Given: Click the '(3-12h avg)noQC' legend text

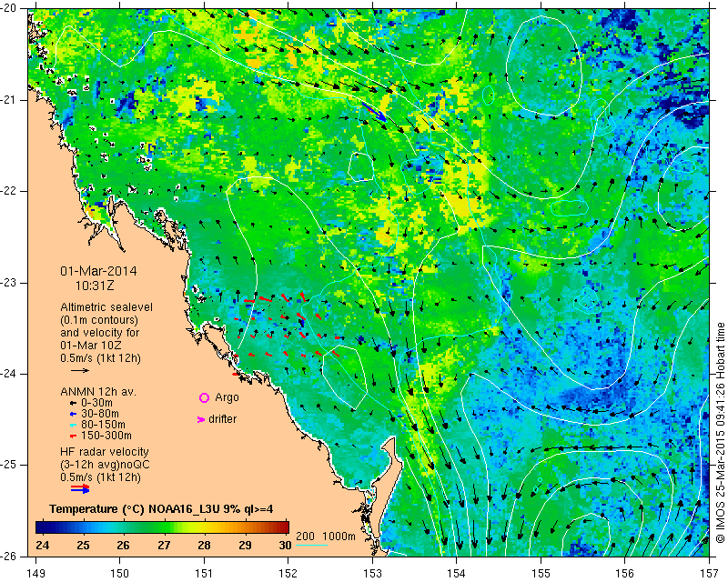Looking at the screenshot, I should click(x=105, y=465).
